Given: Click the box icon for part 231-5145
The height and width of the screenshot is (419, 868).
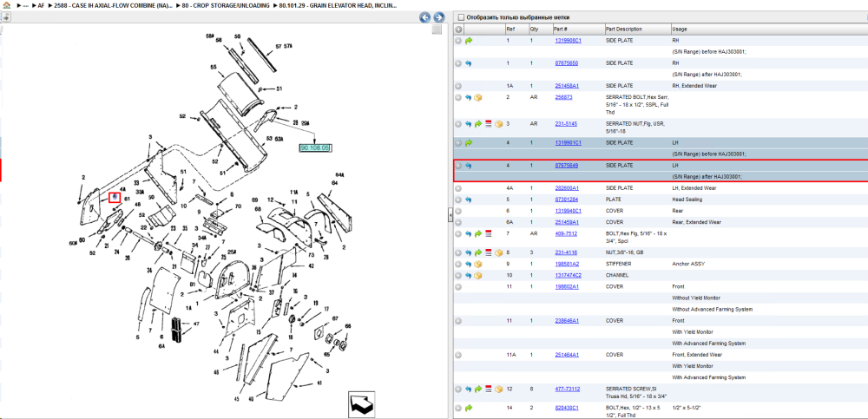Looking at the screenshot, I should click(x=498, y=124).
